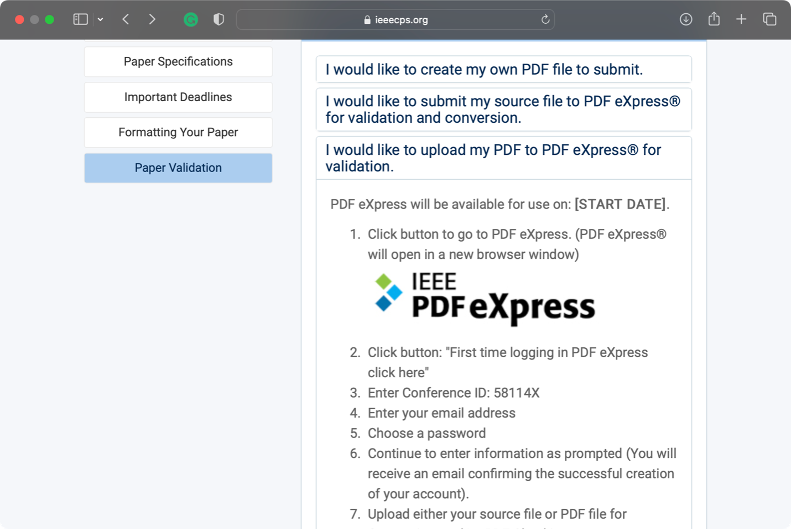Click 'Enter your email address' step

(x=441, y=413)
